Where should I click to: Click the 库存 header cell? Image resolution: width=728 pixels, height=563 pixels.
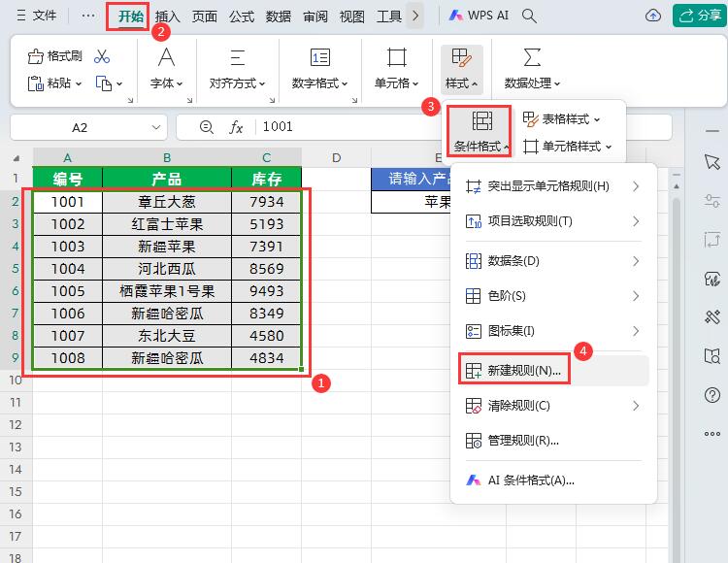(266, 179)
